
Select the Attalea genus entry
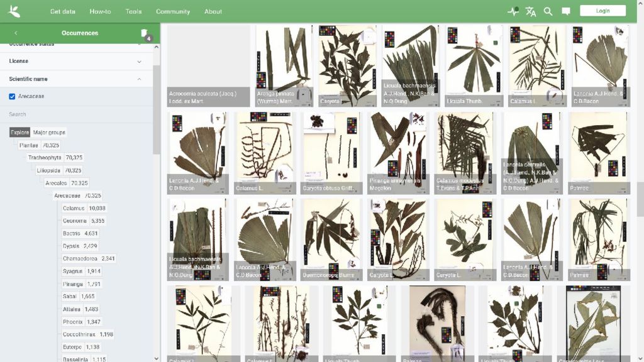point(72,309)
